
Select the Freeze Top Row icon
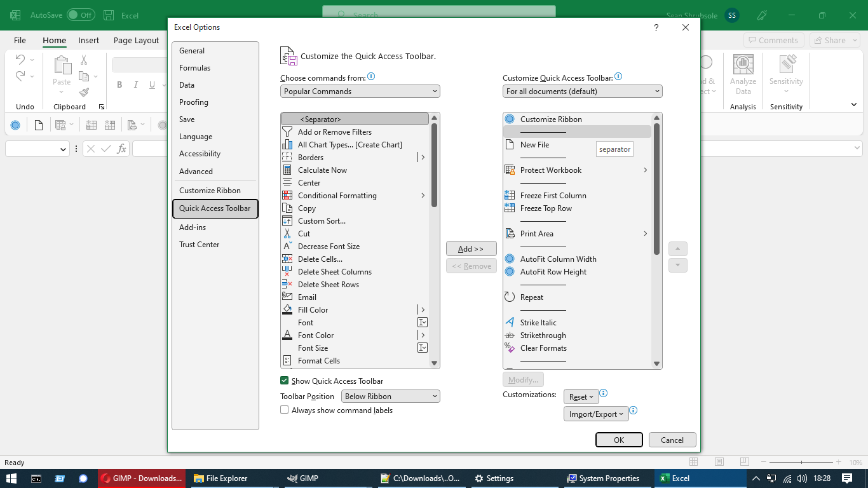point(510,208)
